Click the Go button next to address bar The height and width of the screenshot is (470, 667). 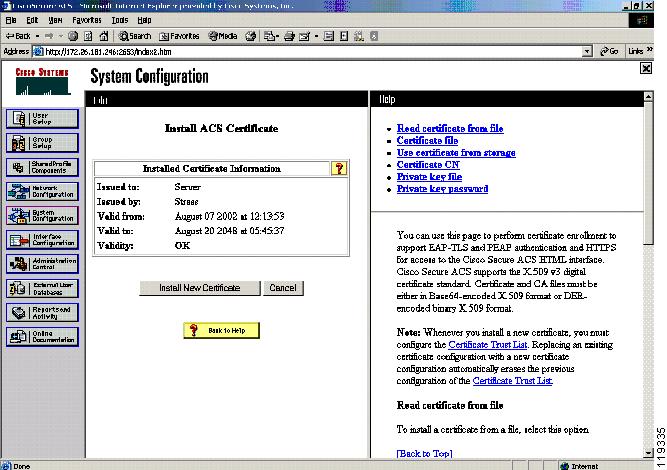(609, 51)
